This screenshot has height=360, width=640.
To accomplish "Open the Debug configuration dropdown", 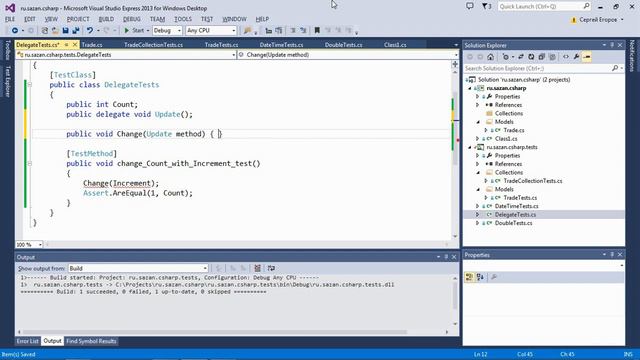I will (x=167, y=31).
